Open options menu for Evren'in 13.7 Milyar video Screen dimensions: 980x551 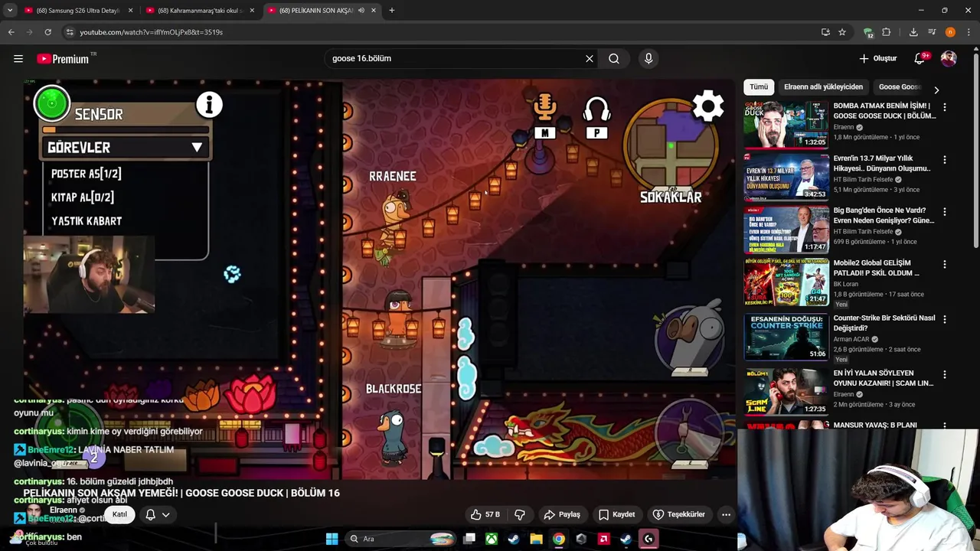click(945, 160)
